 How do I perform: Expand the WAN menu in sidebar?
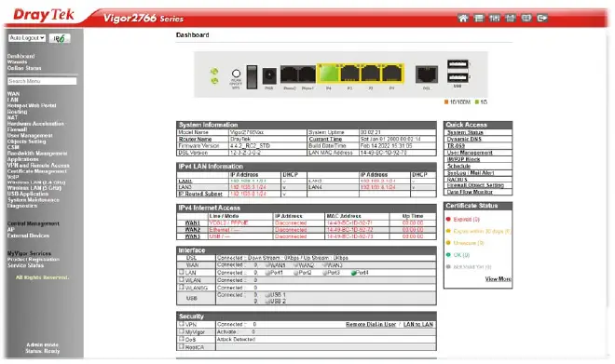pos(13,94)
